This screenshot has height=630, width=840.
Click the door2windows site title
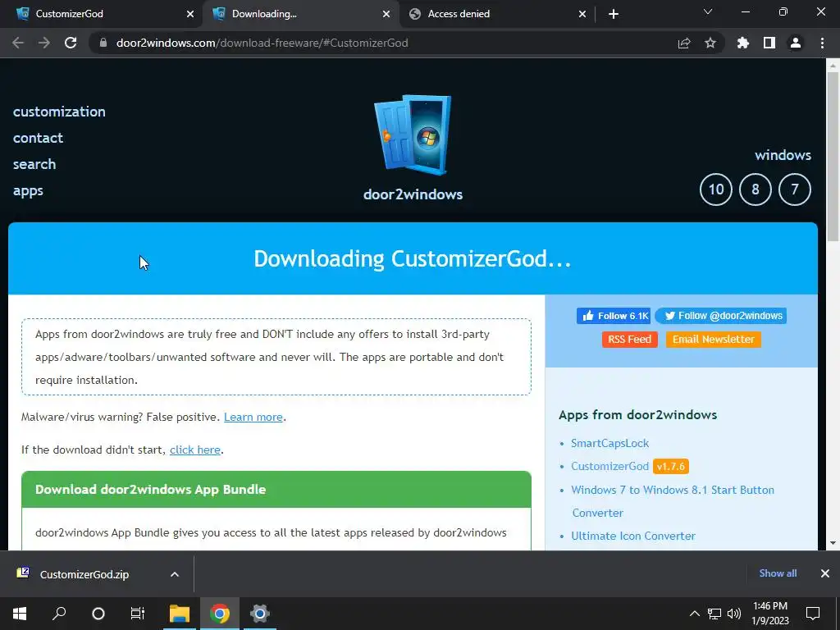click(x=413, y=194)
